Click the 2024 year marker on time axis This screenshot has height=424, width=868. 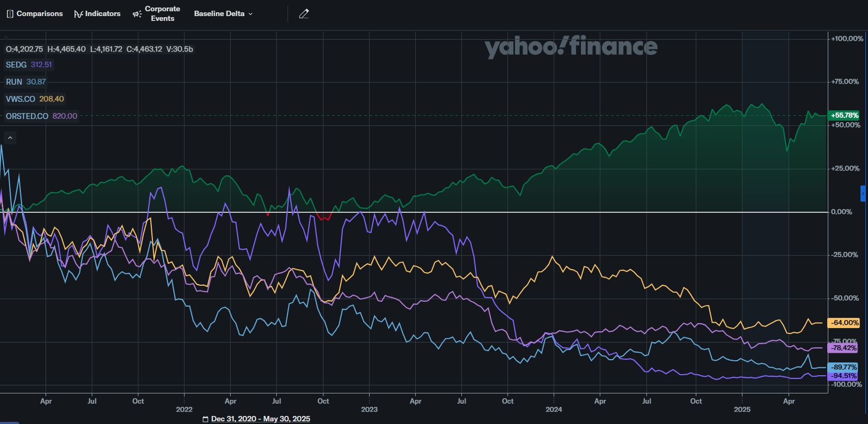click(554, 410)
